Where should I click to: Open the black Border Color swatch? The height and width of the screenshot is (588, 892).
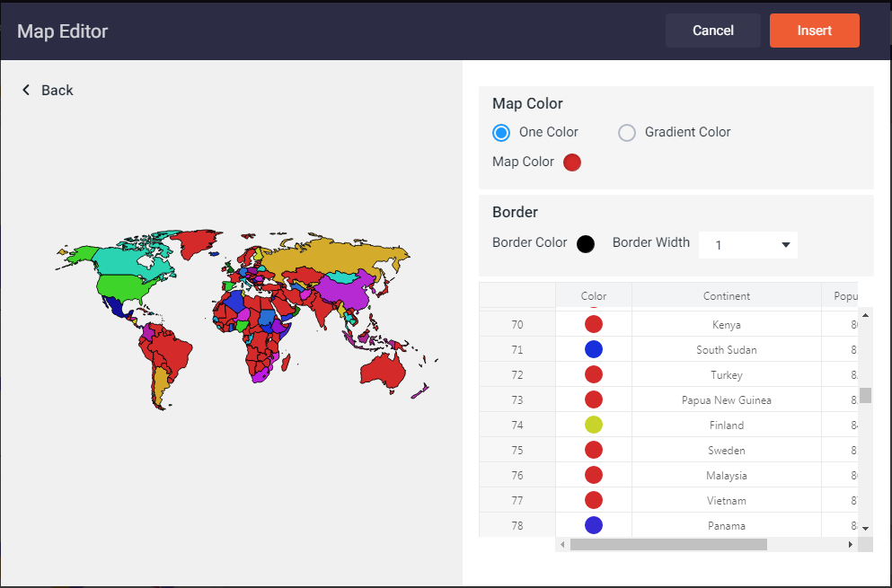pyautogui.click(x=586, y=244)
